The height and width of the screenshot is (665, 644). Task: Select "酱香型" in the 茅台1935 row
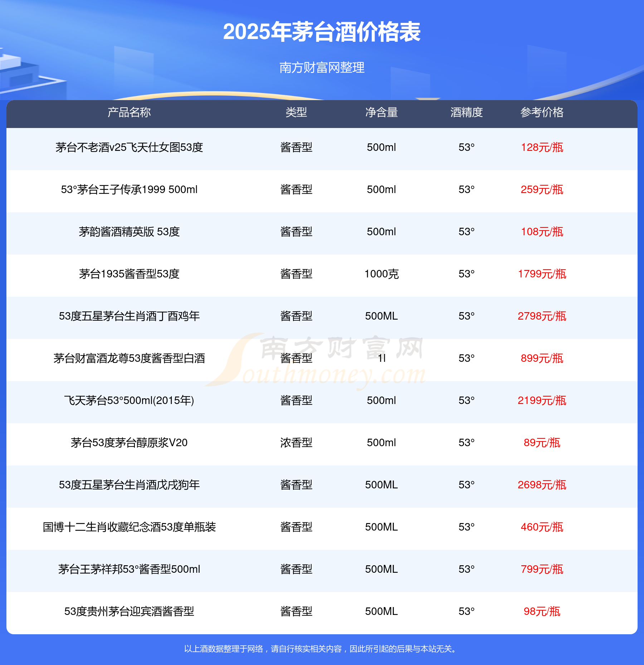coord(296,274)
